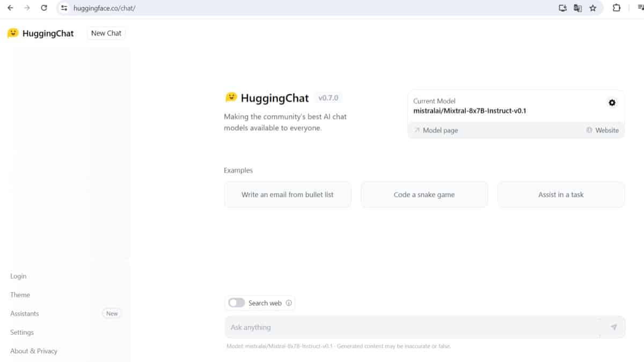This screenshot has width=644, height=362.
Task: Choose the 'Code a snake game' example
Action: [424, 195]
